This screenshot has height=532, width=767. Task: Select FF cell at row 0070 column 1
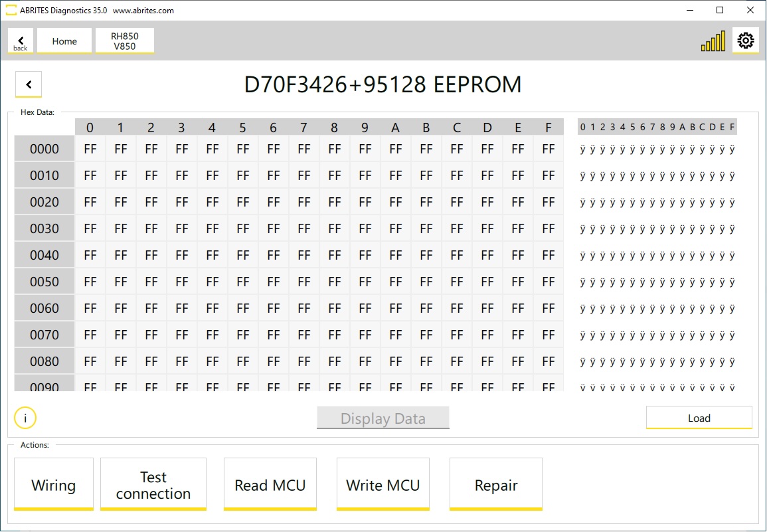120,335
